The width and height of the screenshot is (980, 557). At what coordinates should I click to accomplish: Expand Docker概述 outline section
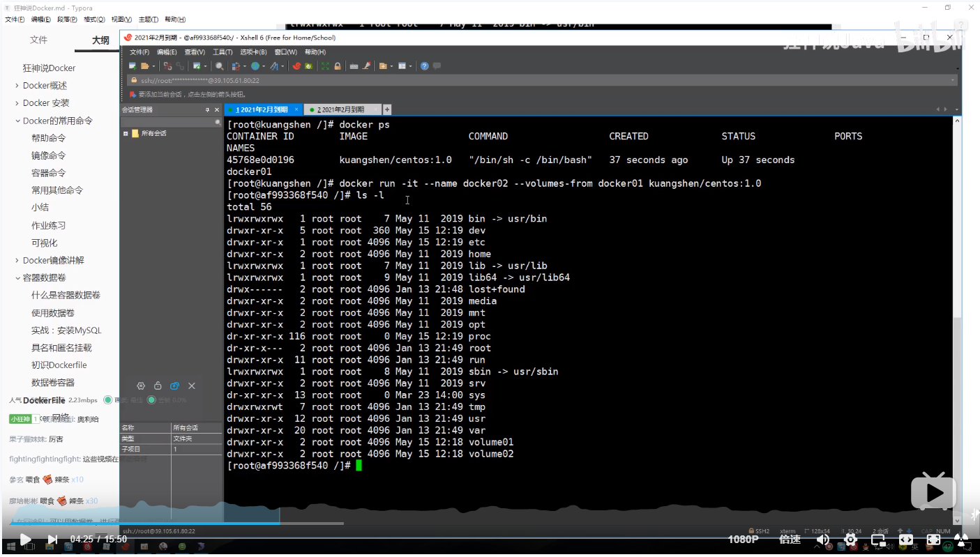tap(17, 86)
